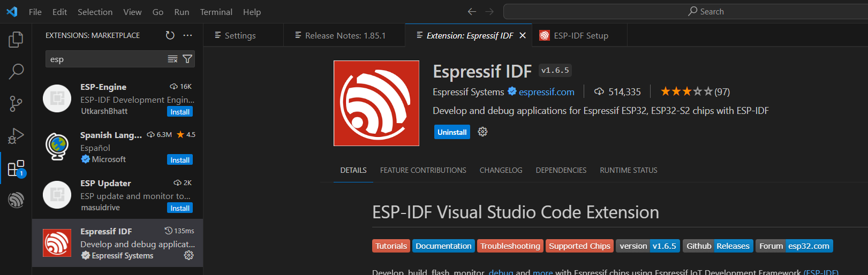Close the Extension: Espressif IDF tab
Viewport: 868px width, 275px height.
coord(523,35)
